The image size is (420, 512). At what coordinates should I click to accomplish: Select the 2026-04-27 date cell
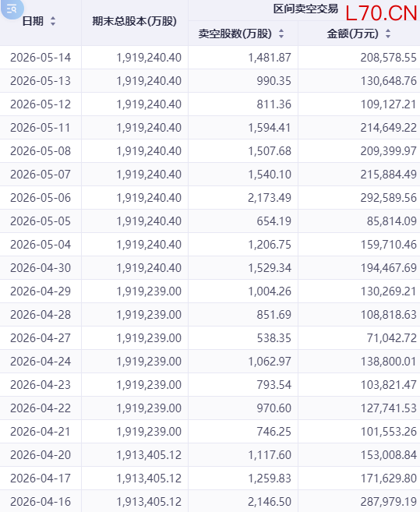[41, 338]
